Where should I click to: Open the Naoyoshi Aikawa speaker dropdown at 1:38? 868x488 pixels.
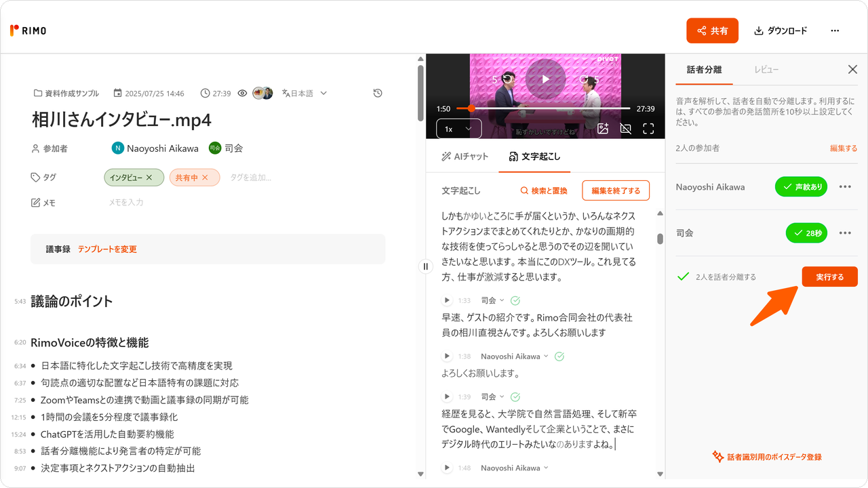[515, 356]
